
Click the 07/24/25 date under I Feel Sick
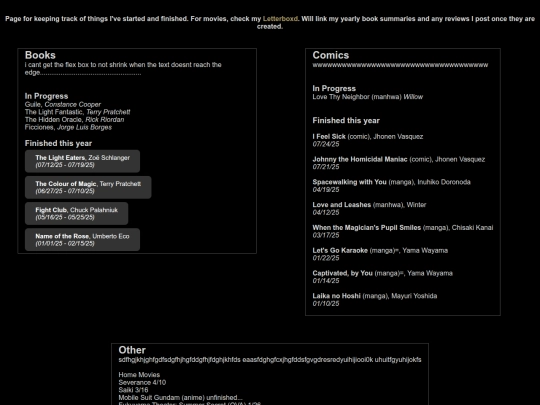tap(326, 144)
